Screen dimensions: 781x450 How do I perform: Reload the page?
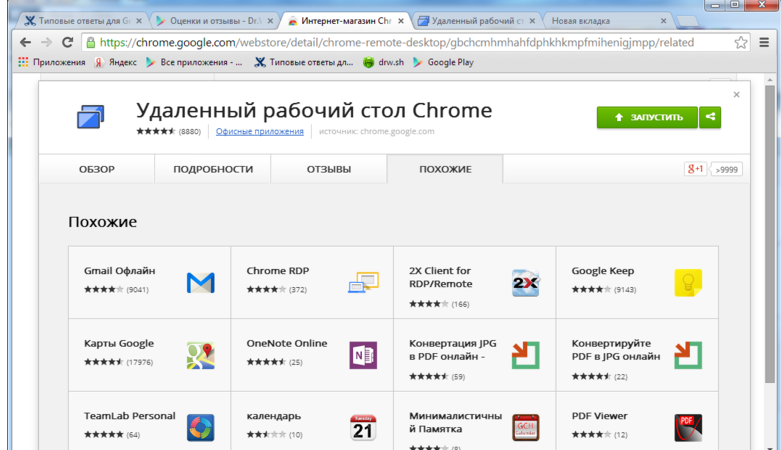68,42
